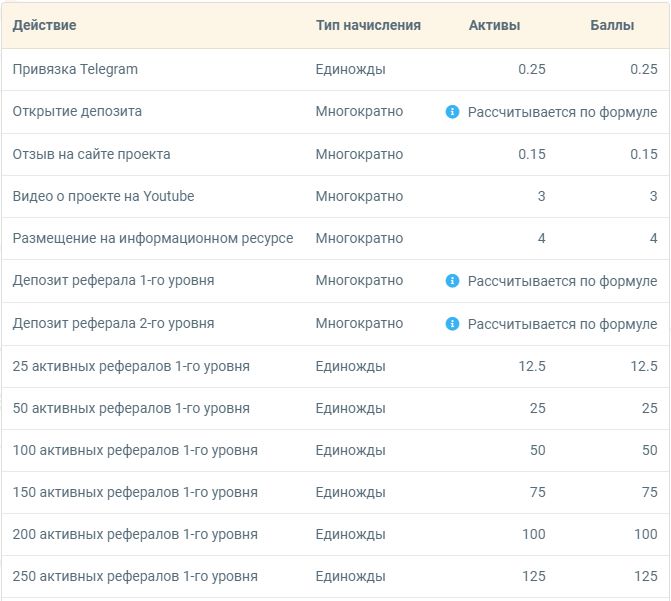
Task: Click the Тип начисления column header
Action: tap(368, 25)
